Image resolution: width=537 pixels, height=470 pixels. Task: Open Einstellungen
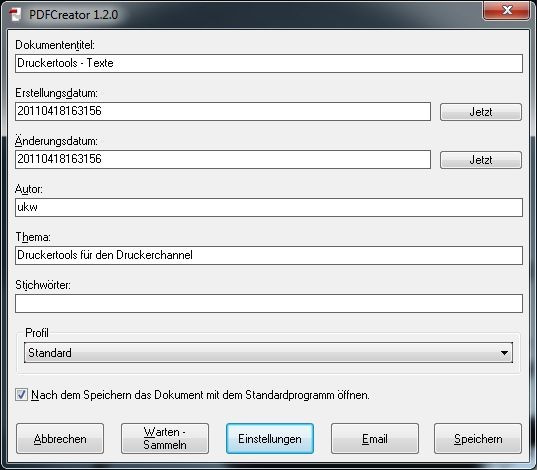(270, 438)
